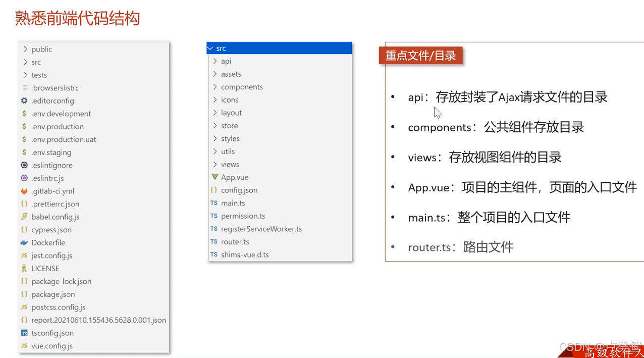Viewport: 644px width, 358px height.
Task: Click the Docker whale icon beside Dockerfile
Action: 24,242
